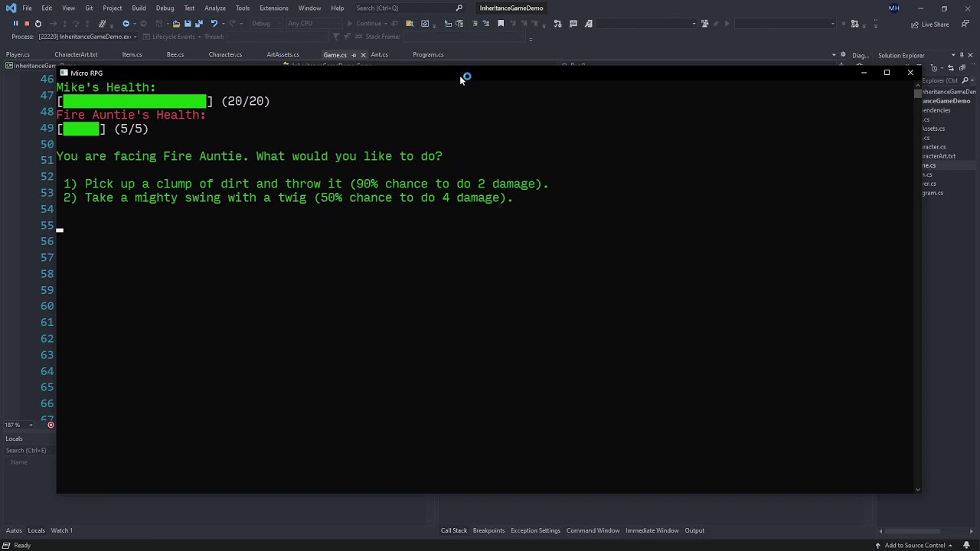Click Sync with Active Document in Solution Explorer
The image size is (980, 551).
pos(950,68)
